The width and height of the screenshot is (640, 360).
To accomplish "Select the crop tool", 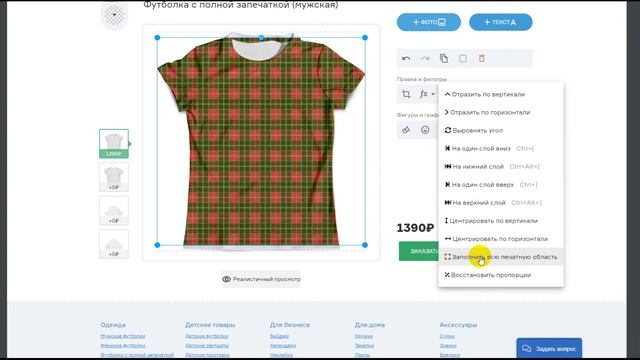I will point(406,94).
